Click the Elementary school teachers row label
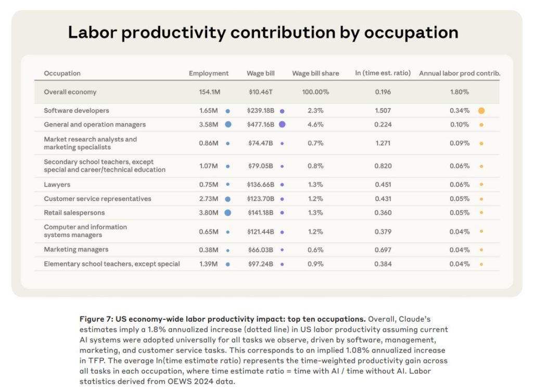The image size is (533, 392). pyautogui.click(x=111, y=264)
